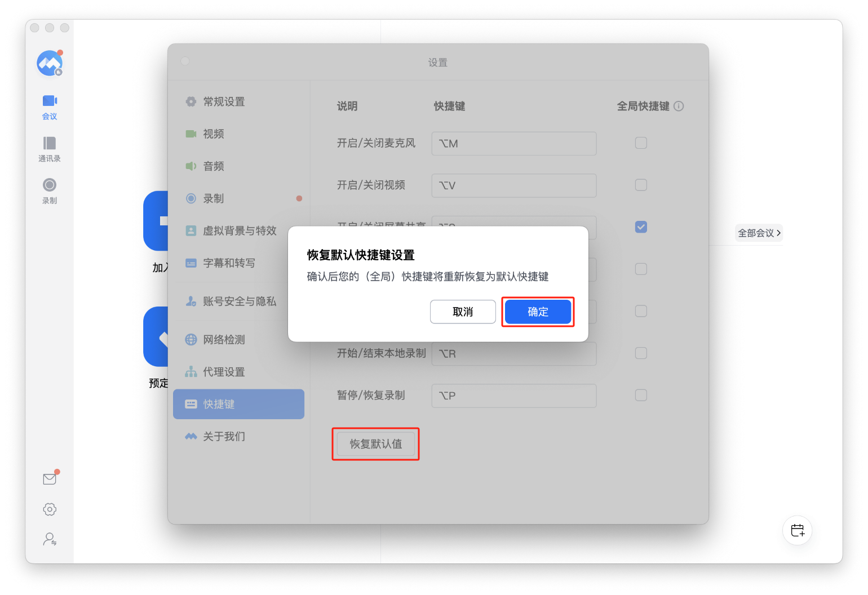The width and height of the screenshot is (868, 595).
Task: Uncheck the checked global shortcut checkbox
Action: (641, 227)
